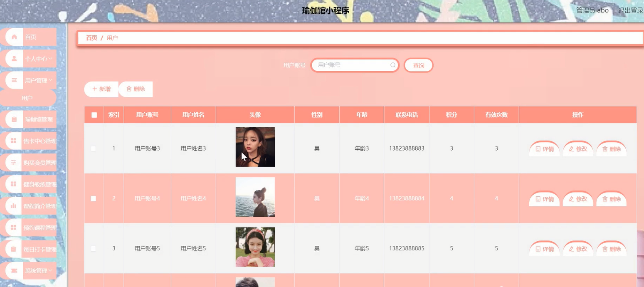Click the grid icon beside 售卡中心管理

coord(14,141)
